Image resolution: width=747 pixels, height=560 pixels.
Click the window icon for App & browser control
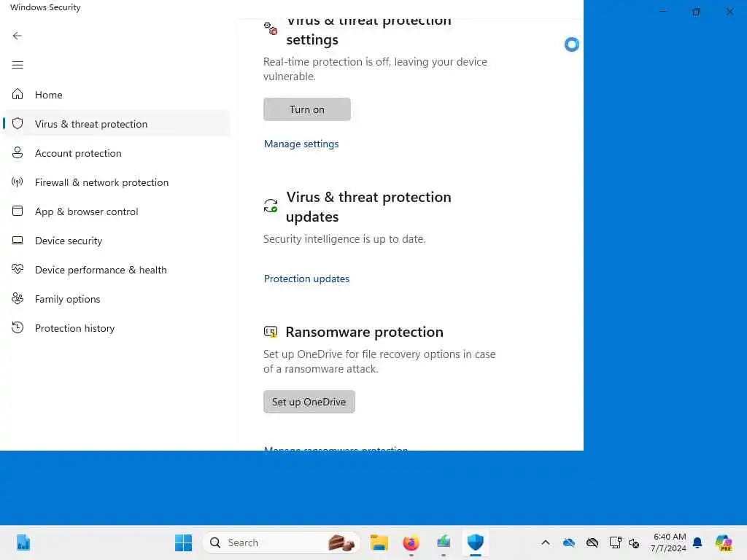tap(18, 211)
